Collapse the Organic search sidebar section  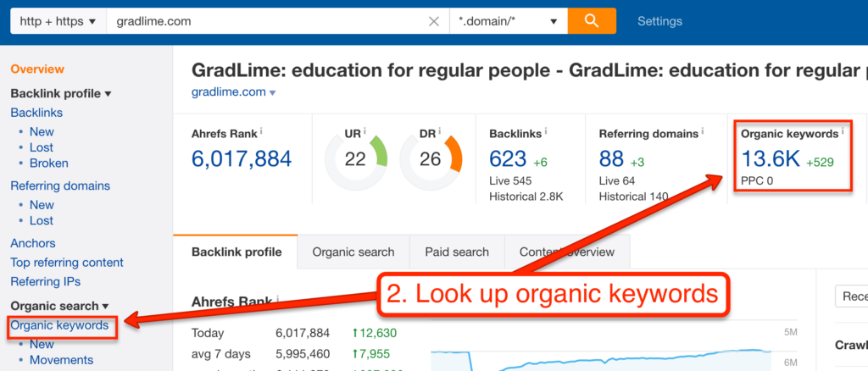coord(60,306)
